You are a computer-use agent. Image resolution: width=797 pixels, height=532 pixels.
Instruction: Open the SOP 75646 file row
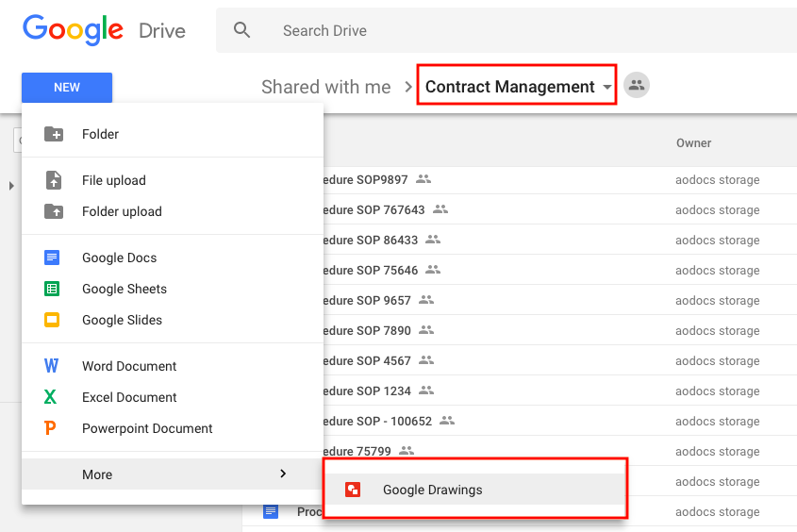click(560, 270)
